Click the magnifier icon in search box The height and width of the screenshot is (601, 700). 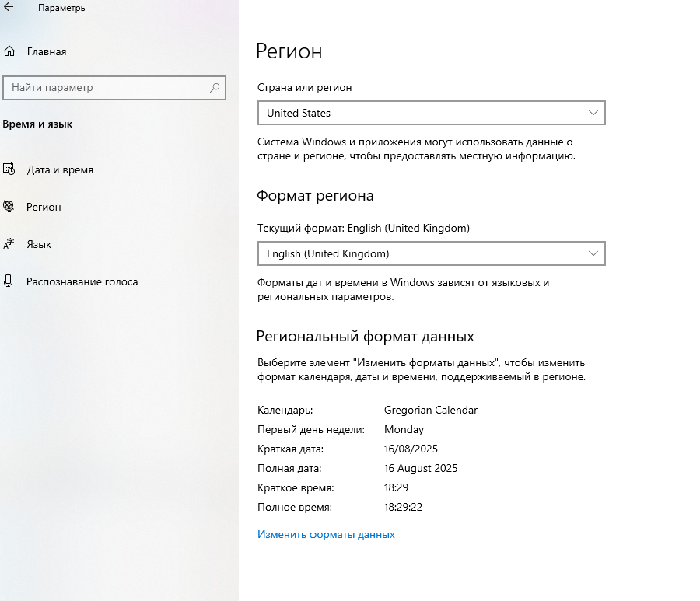tap(215, 88)
